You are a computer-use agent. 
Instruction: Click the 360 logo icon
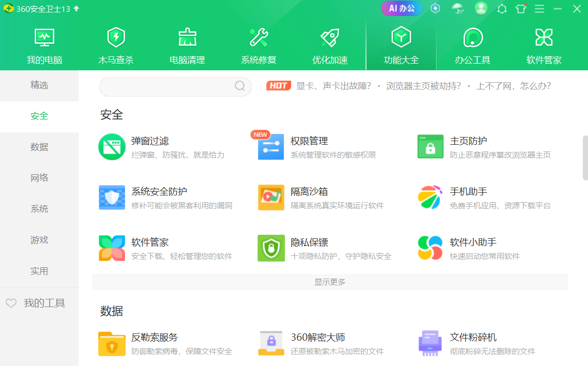pyautogui.click(x=9, y=8)
